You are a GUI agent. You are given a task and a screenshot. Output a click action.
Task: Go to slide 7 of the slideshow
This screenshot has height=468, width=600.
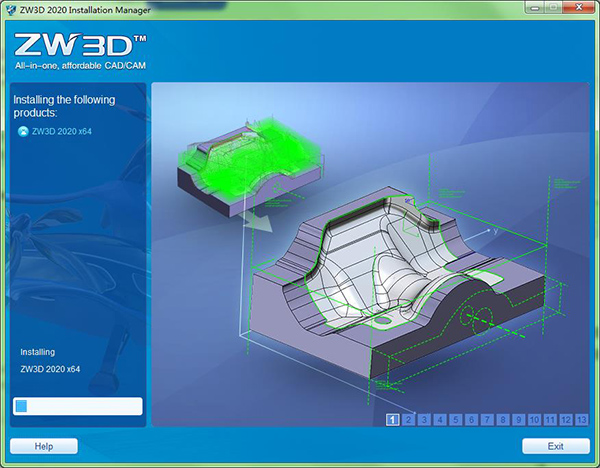tap(488, 419)
